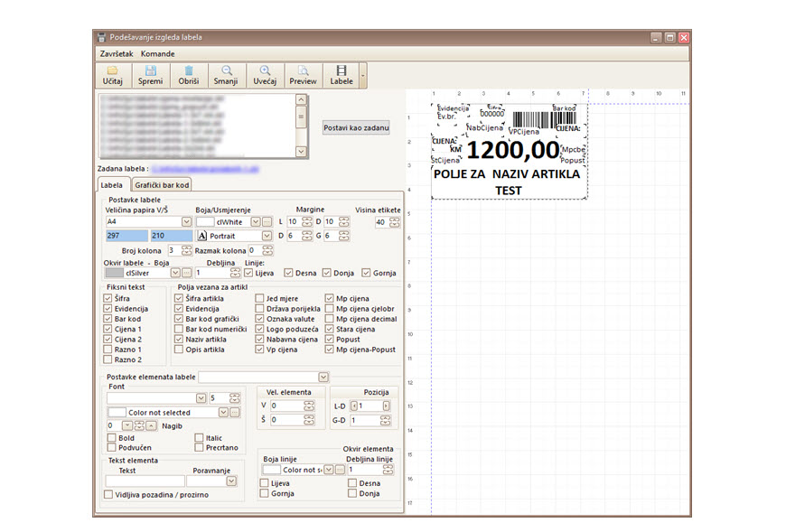Screen dimensions: 786x532
Task: Adjust the Razmak kolona spinner
Action: tap(267, 250)
